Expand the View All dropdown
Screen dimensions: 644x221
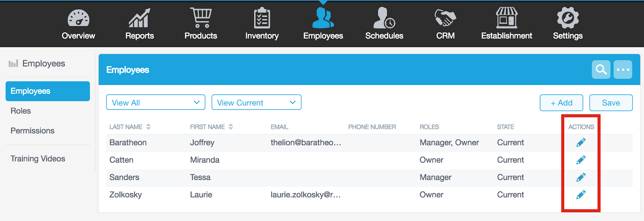pos(156,102)
